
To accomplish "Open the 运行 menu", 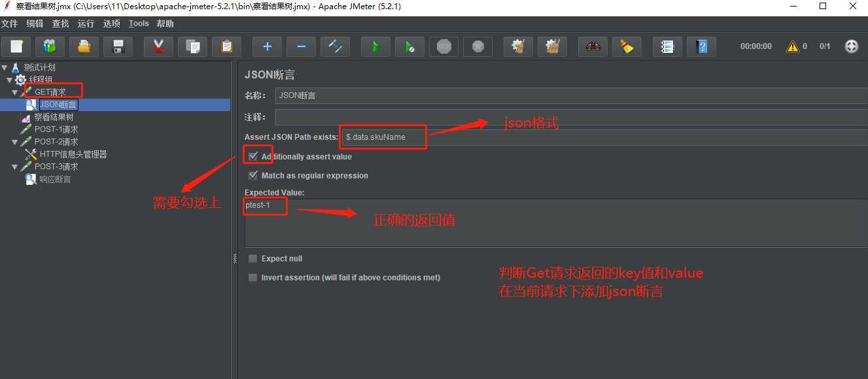I will tap(86, 24).
